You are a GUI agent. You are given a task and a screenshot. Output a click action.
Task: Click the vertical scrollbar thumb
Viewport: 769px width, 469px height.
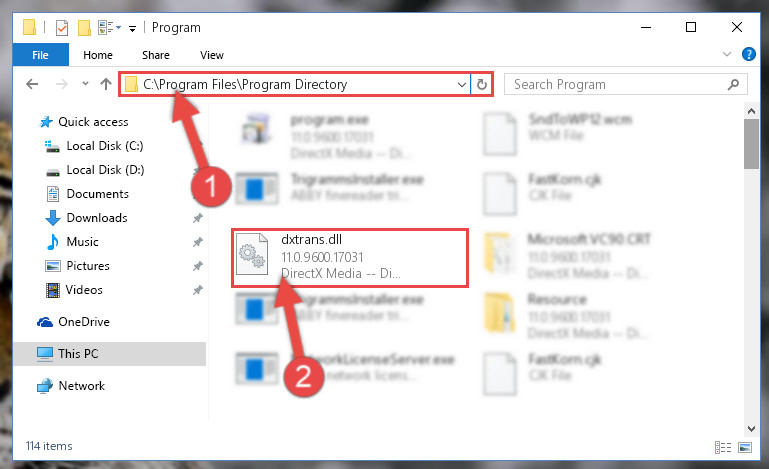tap(751, 144)
